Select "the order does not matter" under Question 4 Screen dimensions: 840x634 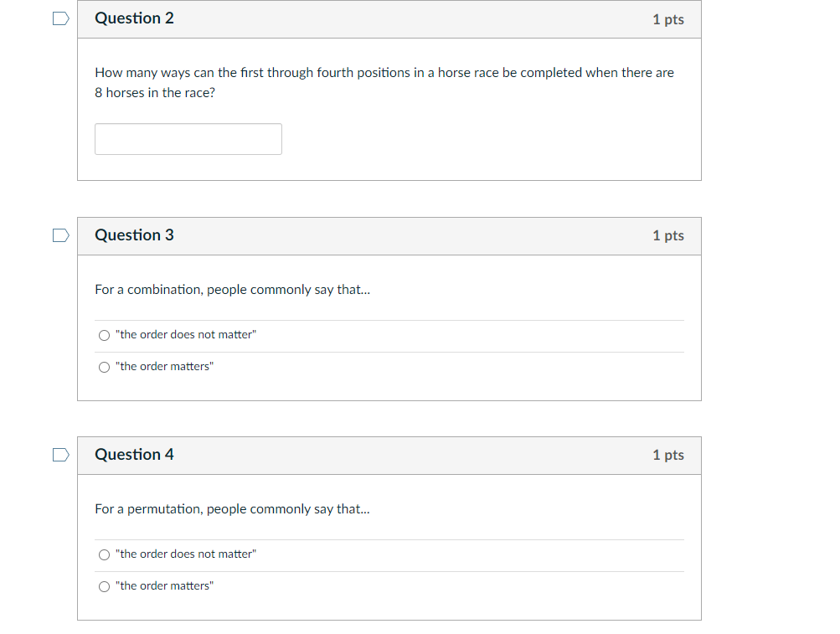pyautogui.click(x=104, y=554)
